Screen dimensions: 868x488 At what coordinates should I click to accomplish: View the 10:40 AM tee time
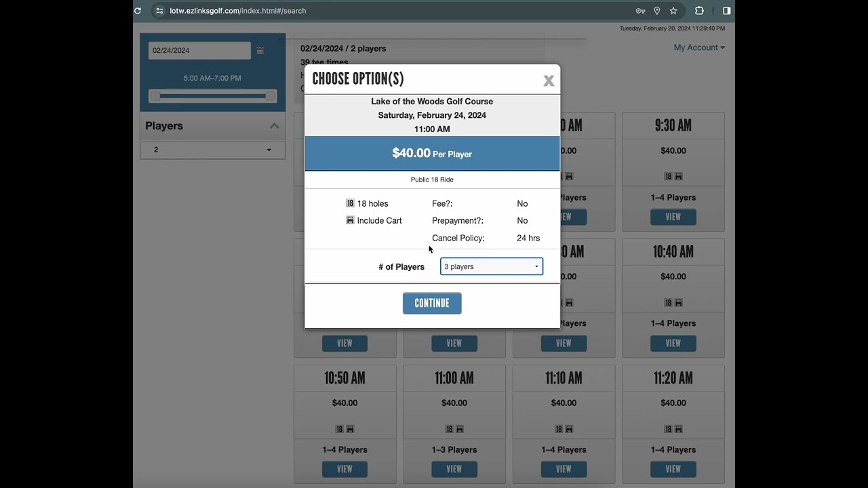pos(673,344)
